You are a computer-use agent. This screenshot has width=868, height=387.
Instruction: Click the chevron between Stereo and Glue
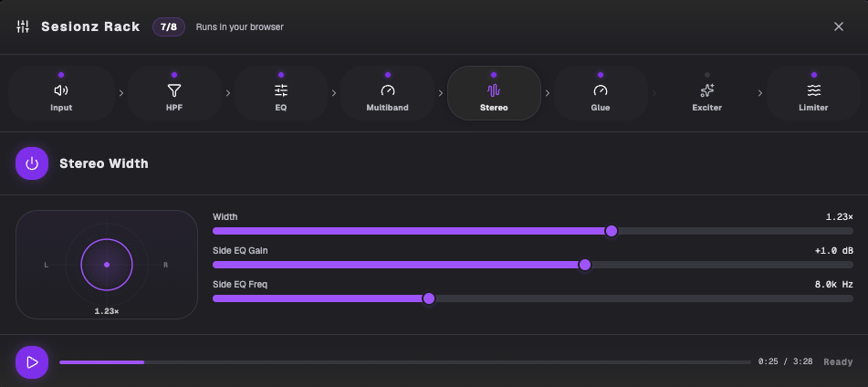coord(548,93)
